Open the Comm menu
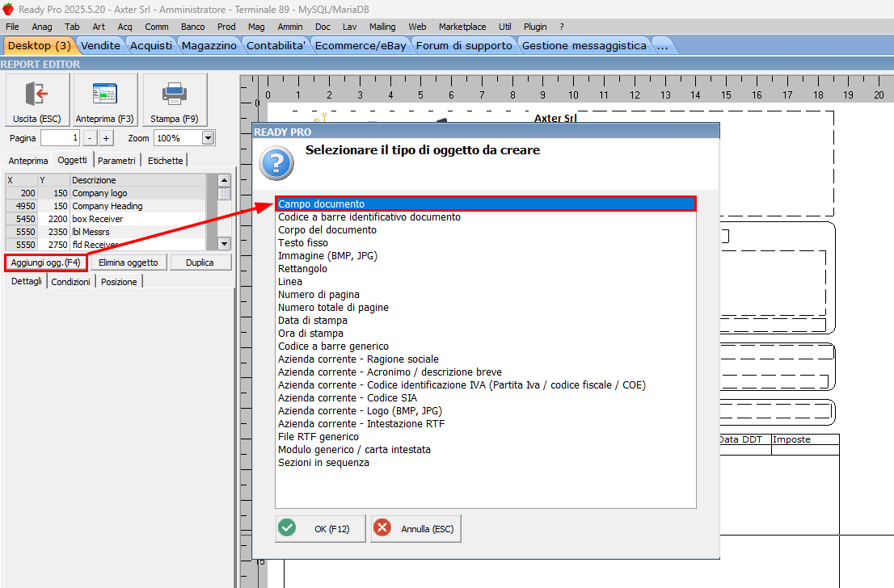894x588 pixels. coord(157,27)
